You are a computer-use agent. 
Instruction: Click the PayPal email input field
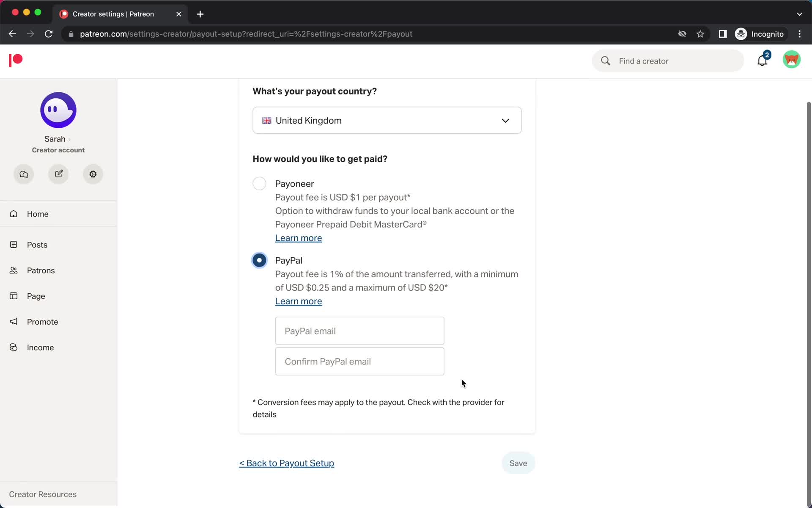tap(359, 331)
